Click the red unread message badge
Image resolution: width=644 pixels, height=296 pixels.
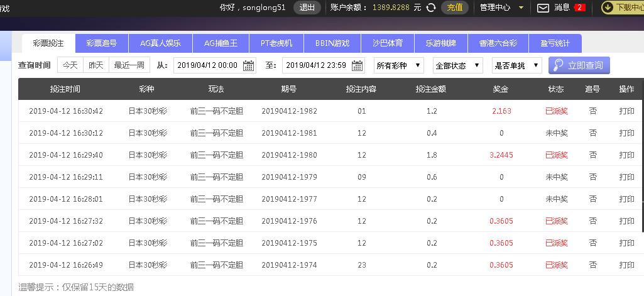tap(579, 8)
